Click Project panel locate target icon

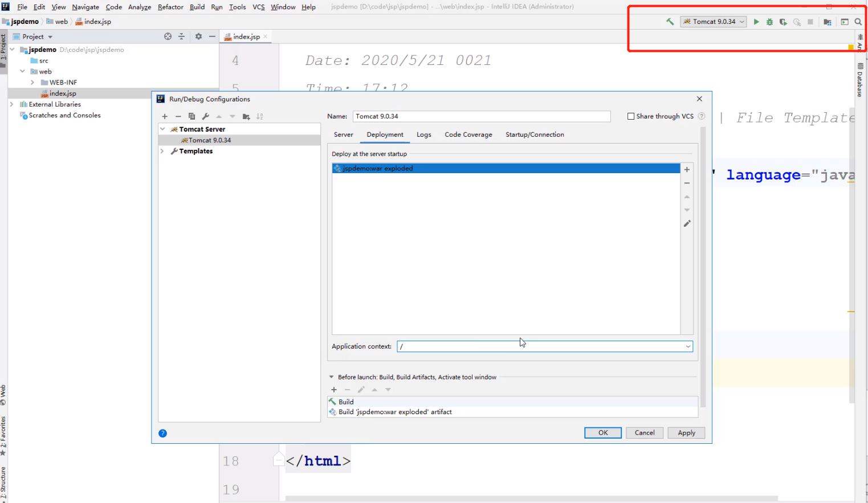[168, 36]
